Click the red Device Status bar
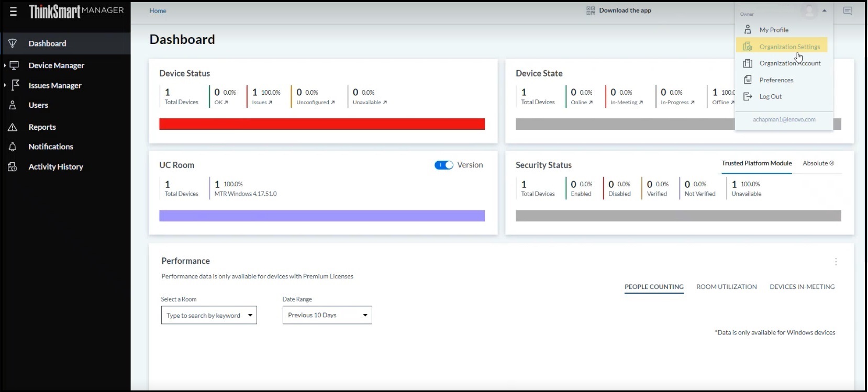The height and width of the screenshot is (392, 868). coord(322,124)
